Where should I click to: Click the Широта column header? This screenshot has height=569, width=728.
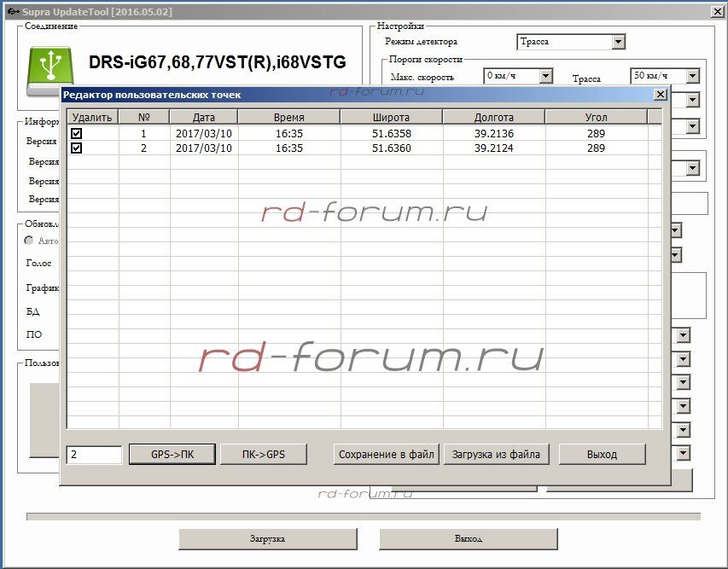click(x=391, y=118)
